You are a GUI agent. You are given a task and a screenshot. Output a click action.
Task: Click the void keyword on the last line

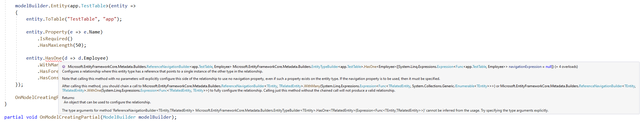[x=32, y=117]
